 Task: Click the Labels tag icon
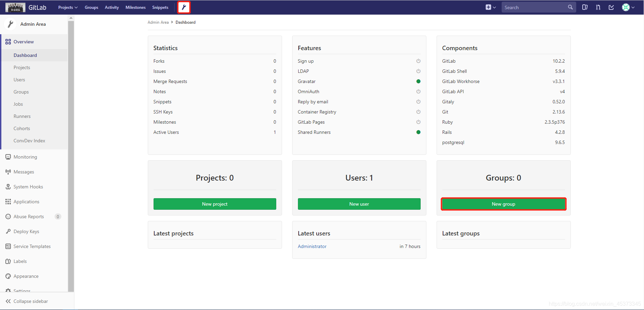pyautogui.click(x=8, y=261)
